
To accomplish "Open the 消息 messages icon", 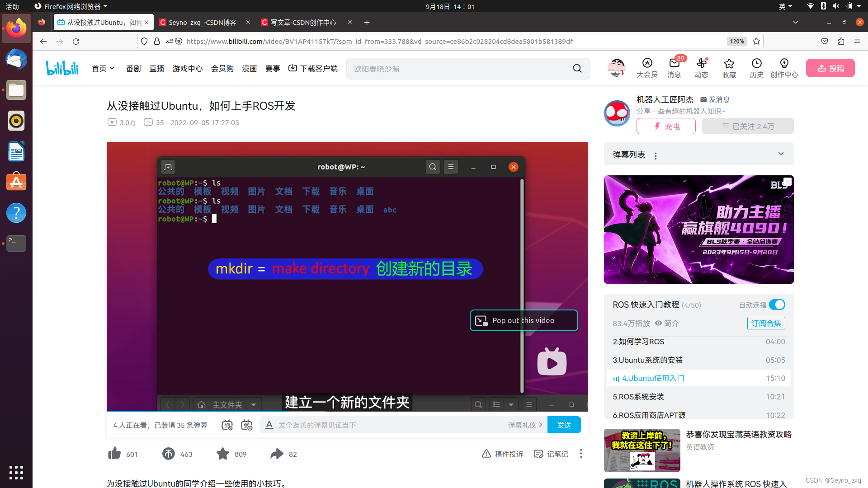I will [x=674, y=68].
